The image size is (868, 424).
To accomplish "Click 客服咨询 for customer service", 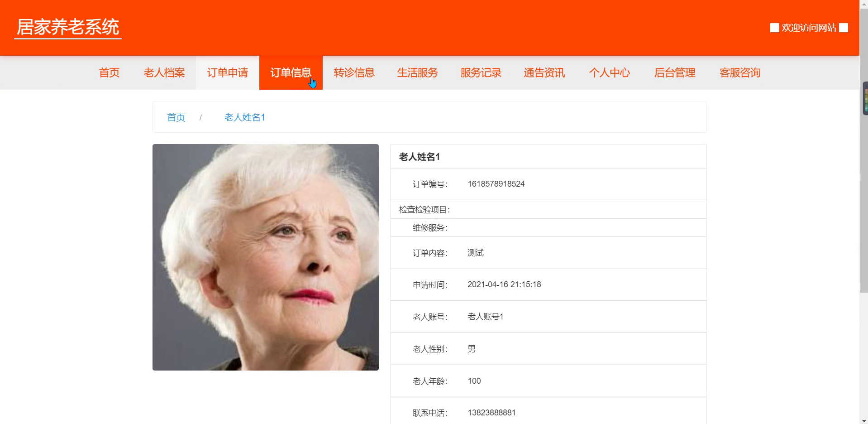I will click(x=740, y=72).
